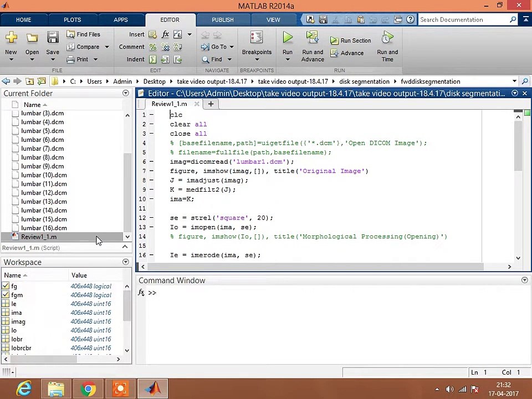Image resolution: width=532 pixels, height=399 pixels.
Task: Click the Run Section button
Action: (x=351, y=40)
